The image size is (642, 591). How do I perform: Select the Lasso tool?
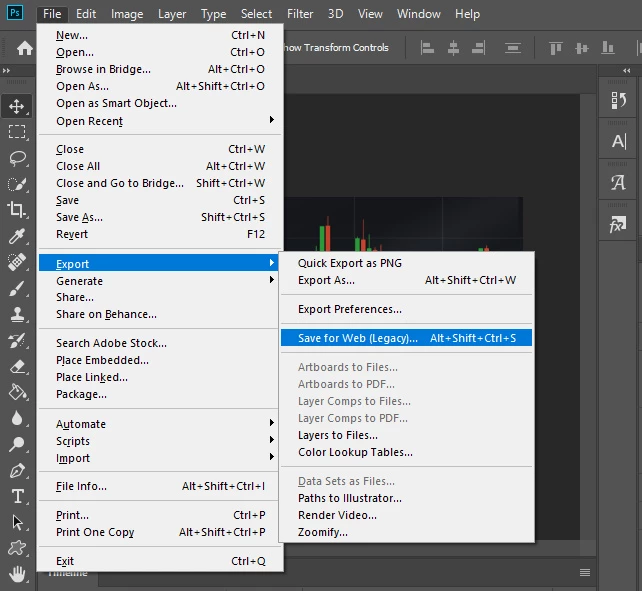click(16, 158)
